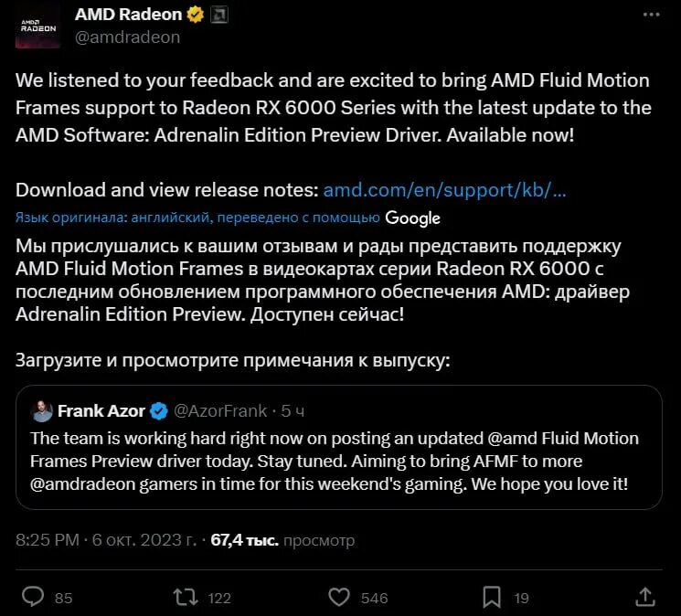Image resolution: width=681 pixels, height=616 pixels.
Task: Open Frank Azor's display name link
Action: (x=101, y=410)
